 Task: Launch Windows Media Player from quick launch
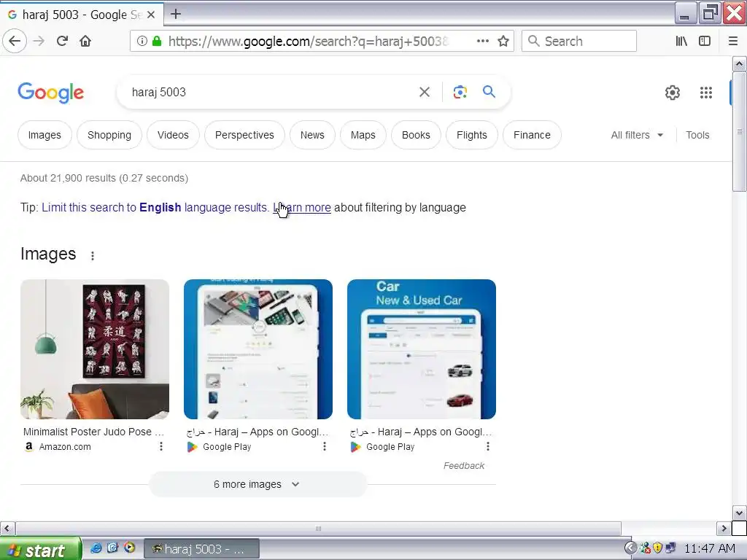129,548
